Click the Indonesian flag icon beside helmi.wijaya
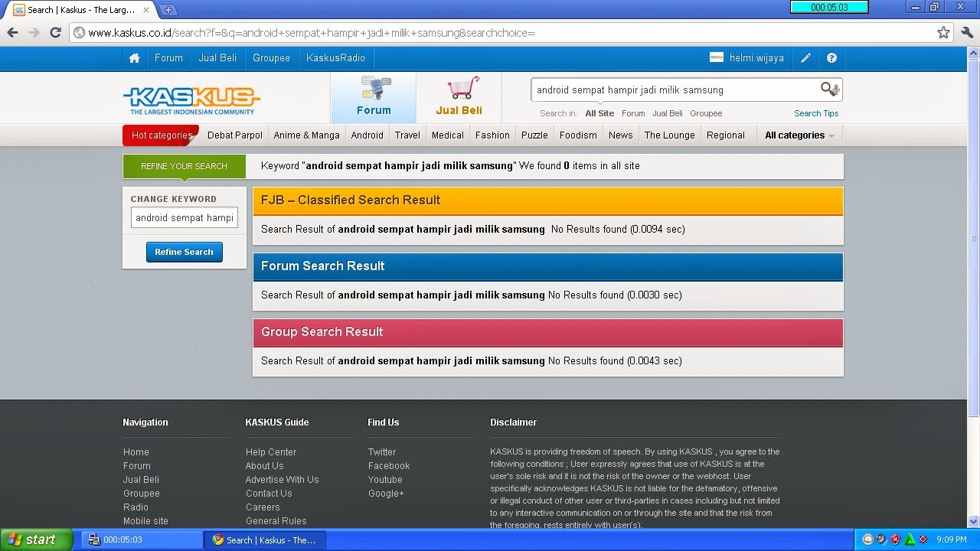Viewport: 980px width, 551px height. pos(717,58)
